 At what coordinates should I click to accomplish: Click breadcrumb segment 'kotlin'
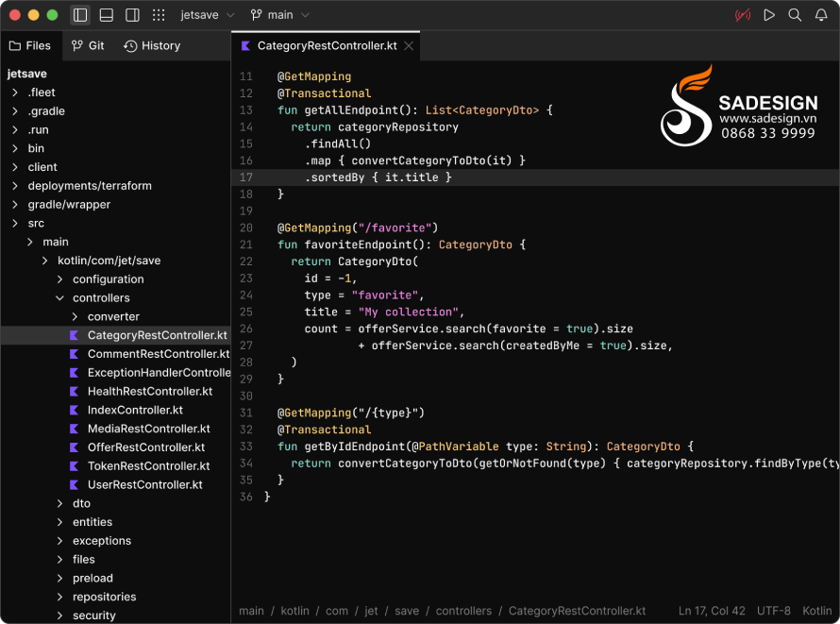294,611
